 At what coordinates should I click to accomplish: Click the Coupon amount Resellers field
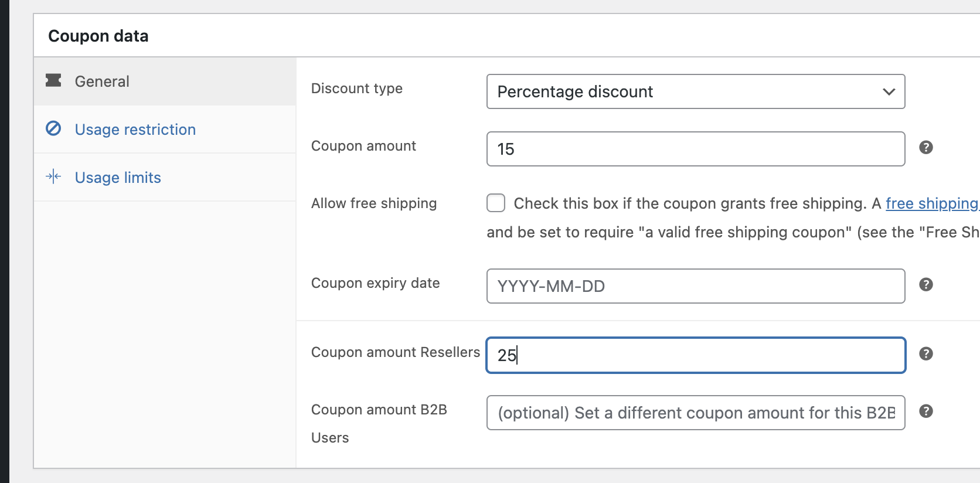tap(696, 355)
